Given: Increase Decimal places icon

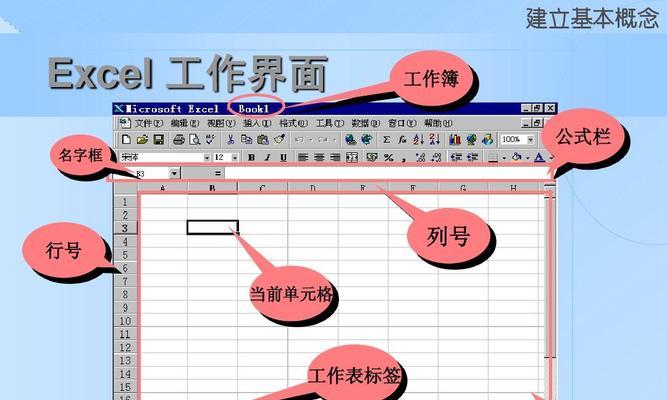Looking at the screenshot, I should pos(420,157).
